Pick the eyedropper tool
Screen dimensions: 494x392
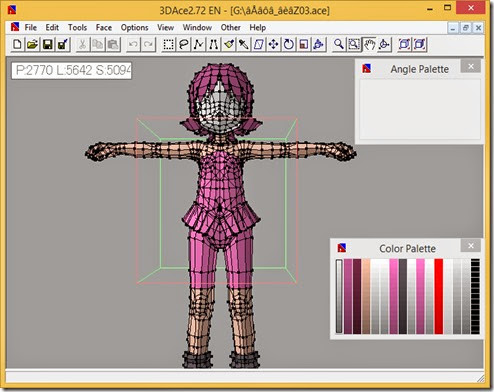coord(244,44)
